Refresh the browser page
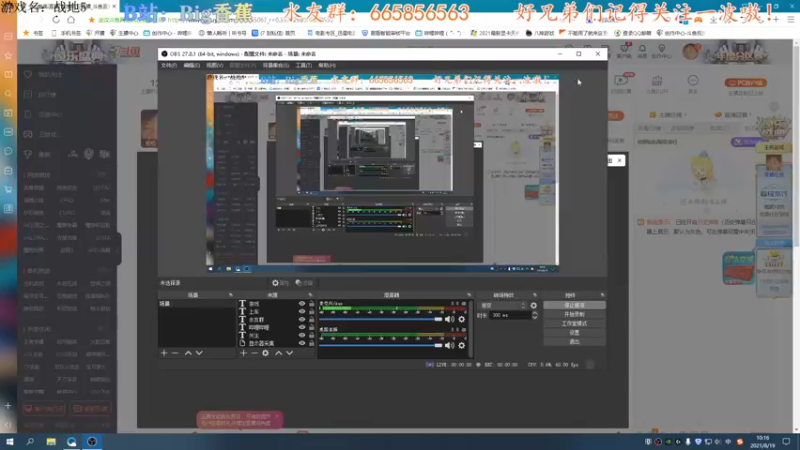Viewport: 800px width, 450px height. coord(56,19)
